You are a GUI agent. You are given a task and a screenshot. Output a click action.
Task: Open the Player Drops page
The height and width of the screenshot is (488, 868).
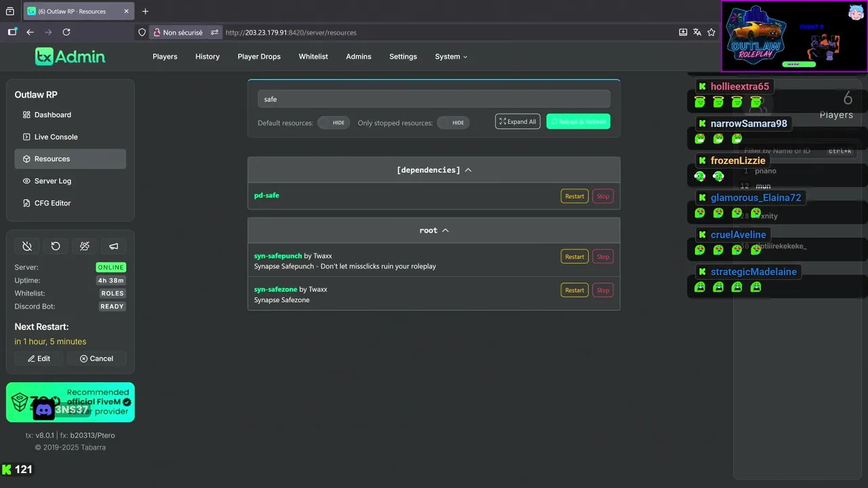click(259, 57)
